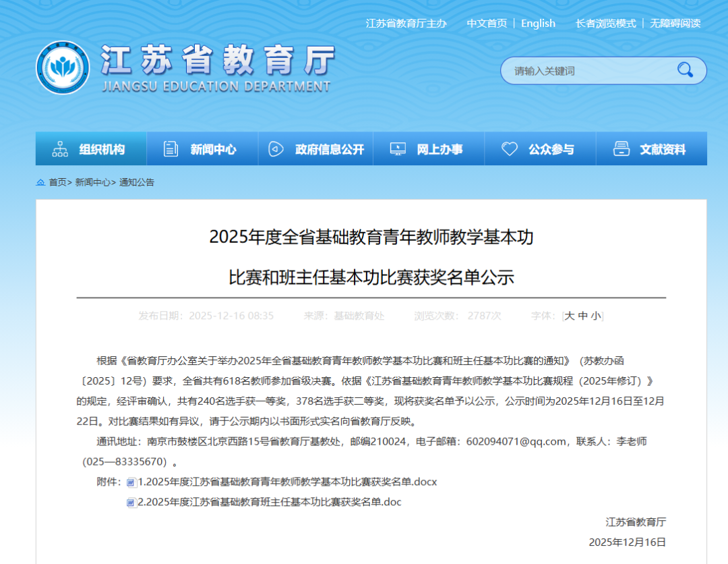Click the 组织机构 hierarchy icon
This screenshot has height=564, width=728.
coord(61,149)
